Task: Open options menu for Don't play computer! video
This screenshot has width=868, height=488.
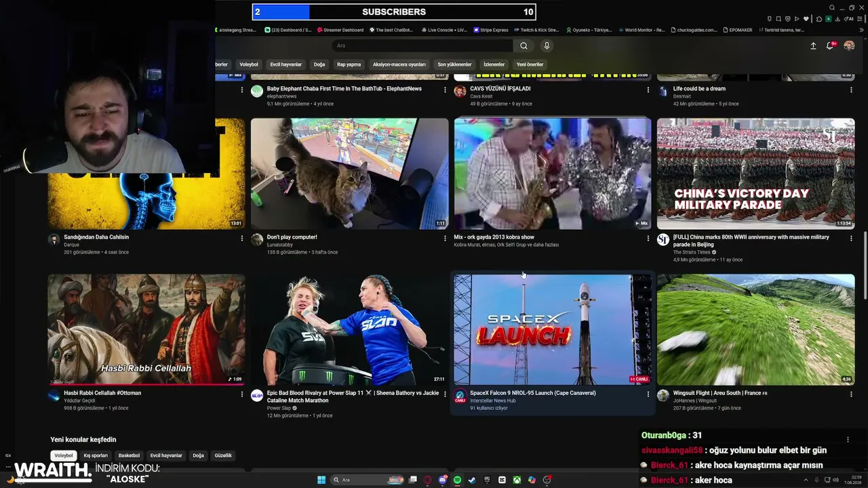Action: point(445,238)
